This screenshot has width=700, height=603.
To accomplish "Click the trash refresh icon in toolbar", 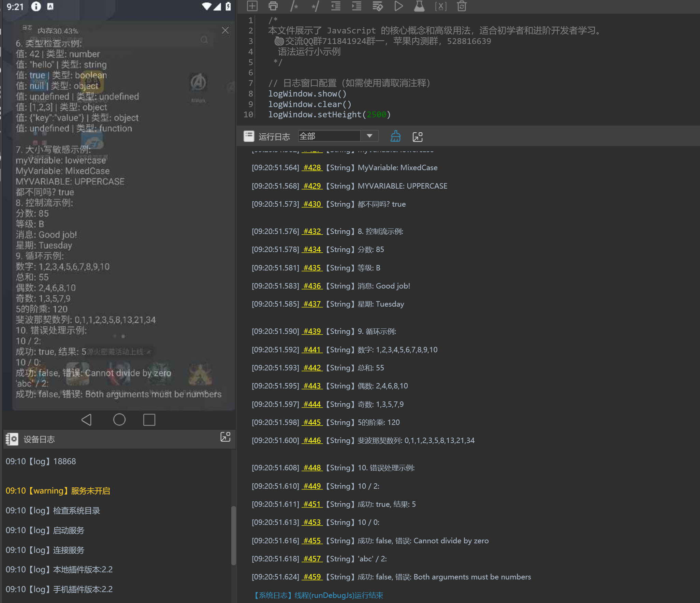I will (462, 6).
